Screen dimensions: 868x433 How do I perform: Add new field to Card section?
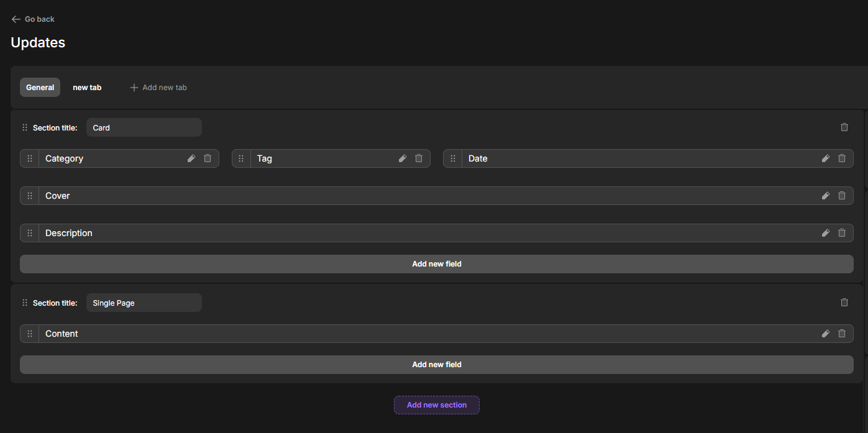pyautogui.click(x=437, y=264)
